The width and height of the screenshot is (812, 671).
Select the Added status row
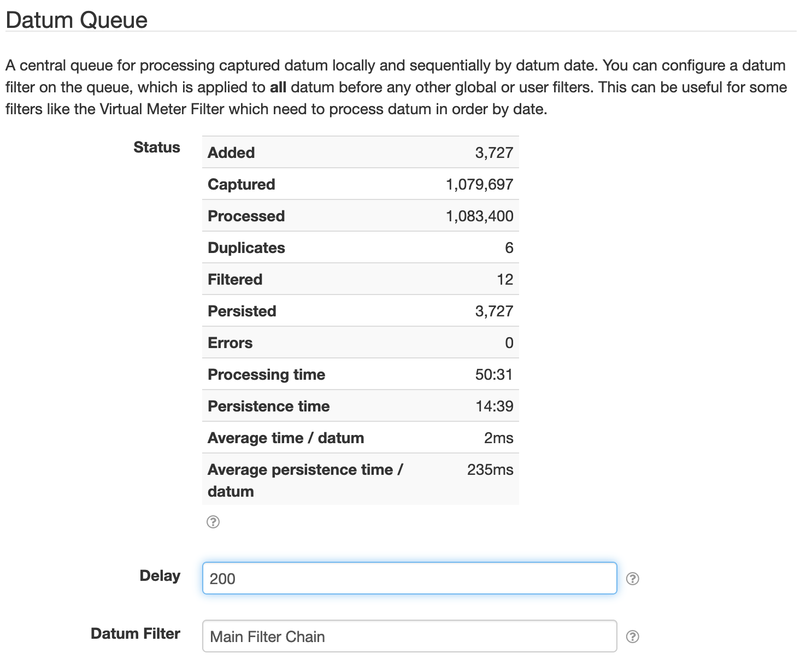(361, 152)
